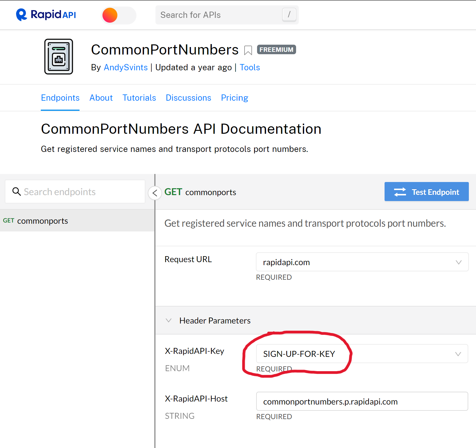Select GET commonports in the endpoint list

click(x=77, y=221)
